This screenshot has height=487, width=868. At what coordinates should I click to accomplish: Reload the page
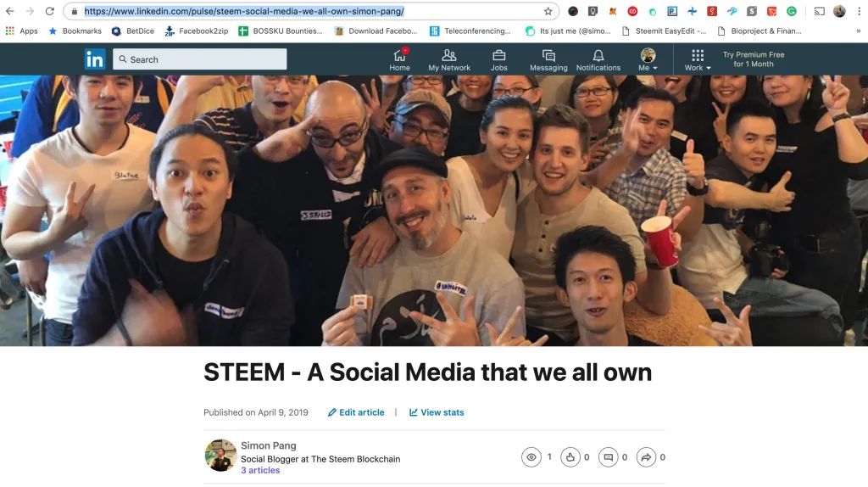pos(50,11)
